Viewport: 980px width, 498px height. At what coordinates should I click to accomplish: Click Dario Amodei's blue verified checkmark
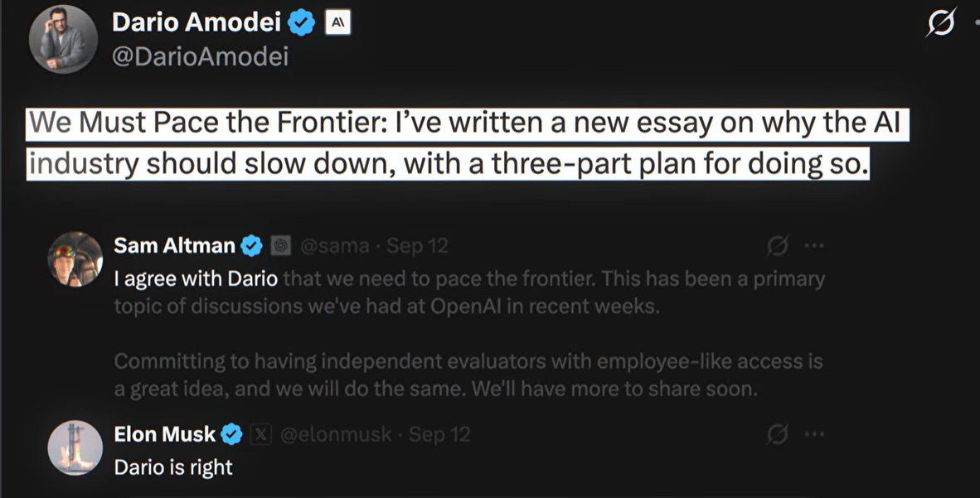coord(301,23)
